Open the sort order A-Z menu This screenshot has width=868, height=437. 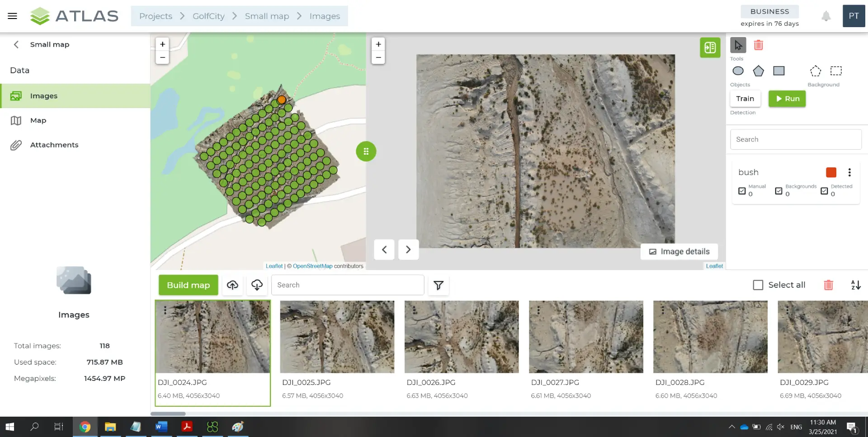[855, 285]
